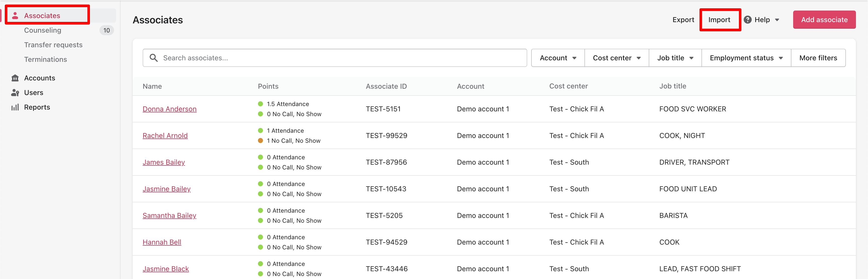Open Donna Anderson's associate profile link
Screen dimensions: 868x279
169,109
